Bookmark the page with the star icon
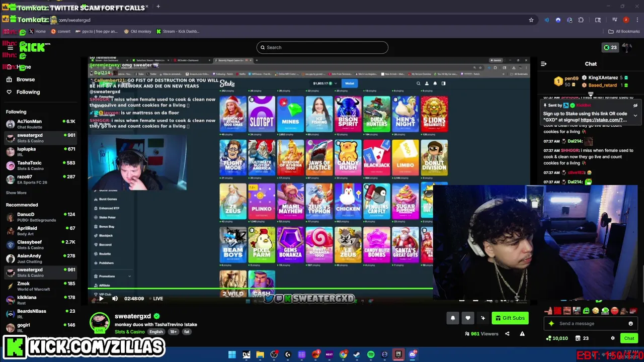 point(531,20)
